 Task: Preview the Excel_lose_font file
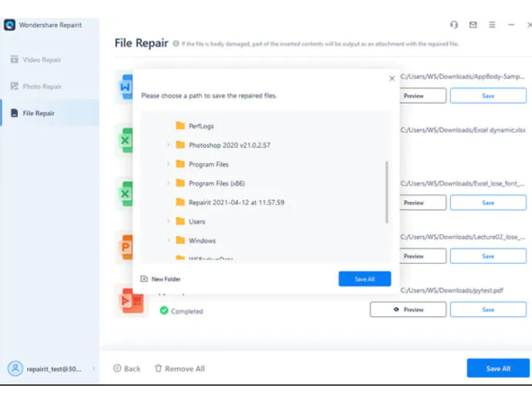pyautogui.click(x=423, y=203)
